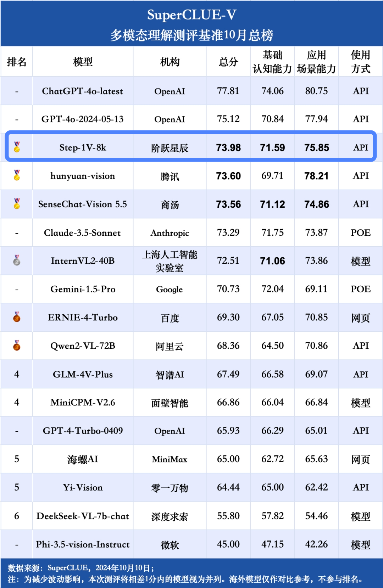Image resolution: width=383 pixels, height=588 pixels.
Task: Click the data source line 数据来源 SuperCLUE
Action: tap(81, 568)
